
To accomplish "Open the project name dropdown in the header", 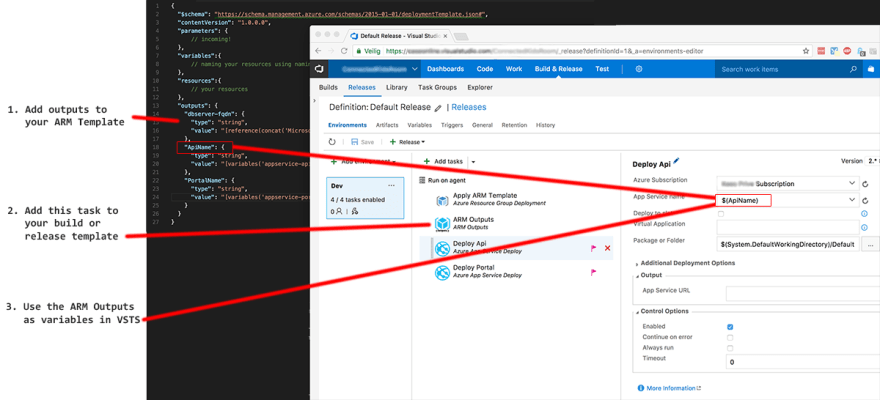I will [x=414, y=69].
